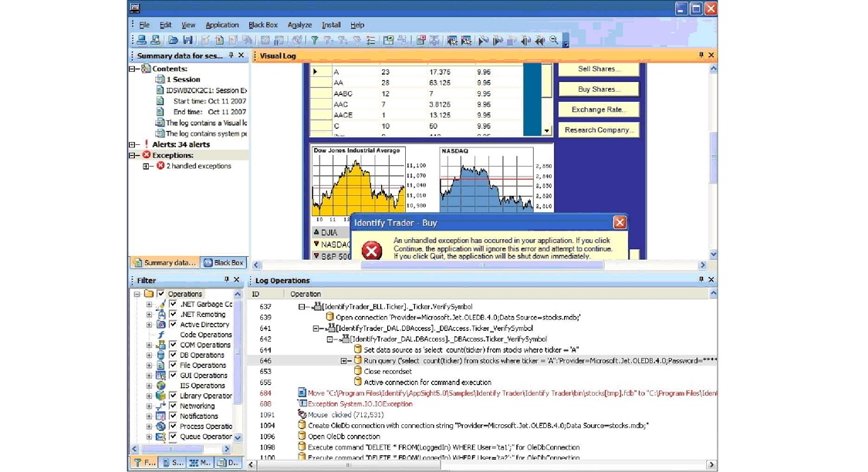Image resolution: width=868 pixels, height=472 pixels.
Task: Click the DB Operations database icon
Action: 160,356
